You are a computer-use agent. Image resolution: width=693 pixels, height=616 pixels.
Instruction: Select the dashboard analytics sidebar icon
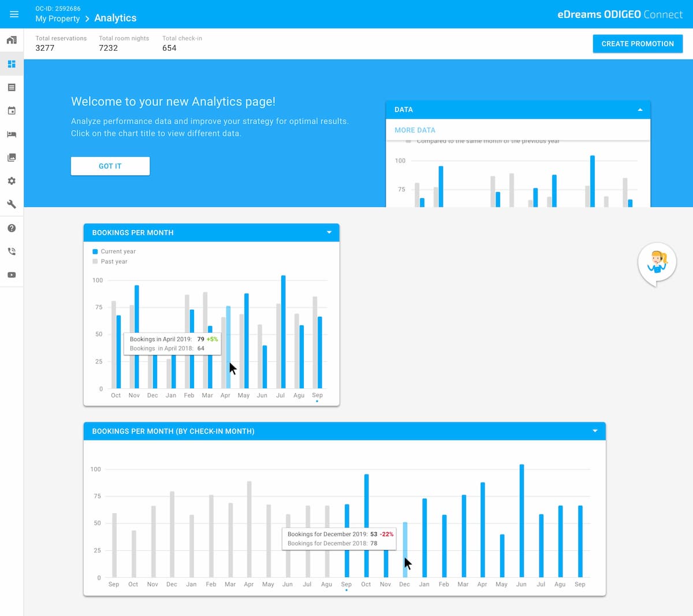[x=12, y=64]
